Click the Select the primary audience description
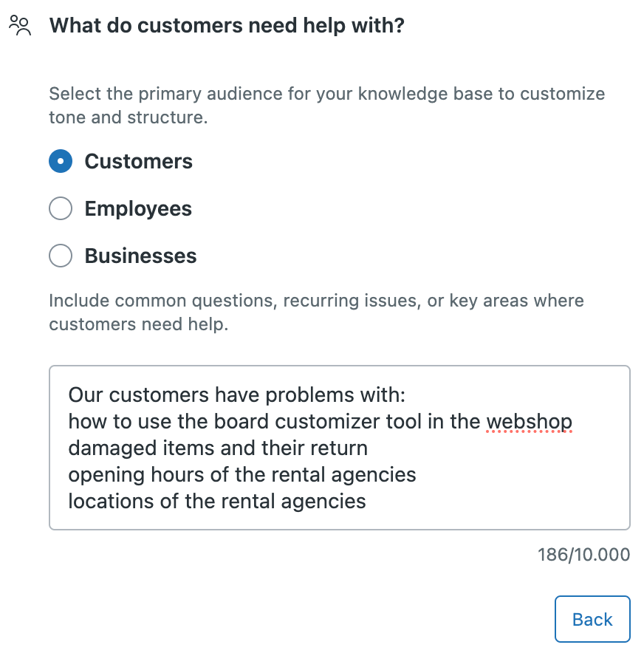 point(327,106)
